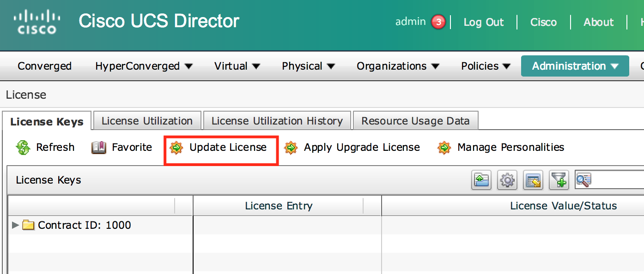Select the Contract ID: 1000 folder row
The image size is (644, 274).
(84, 225)
